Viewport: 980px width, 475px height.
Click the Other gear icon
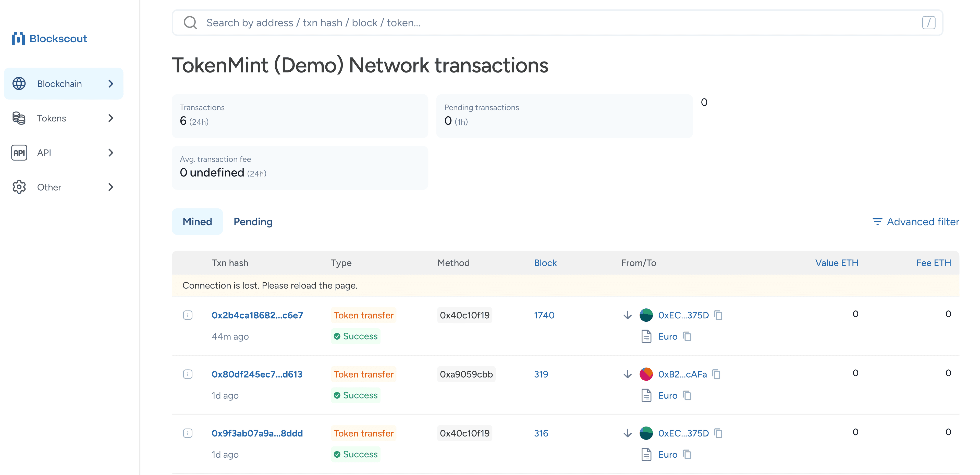tap(19, 187)
